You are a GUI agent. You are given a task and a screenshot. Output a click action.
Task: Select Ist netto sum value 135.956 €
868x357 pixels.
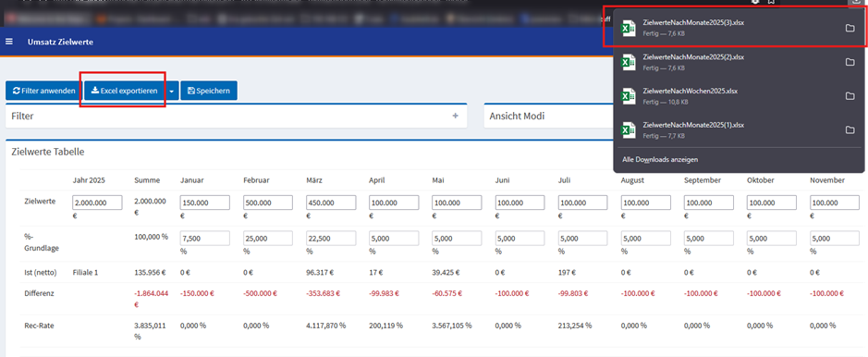click(150, 272)
